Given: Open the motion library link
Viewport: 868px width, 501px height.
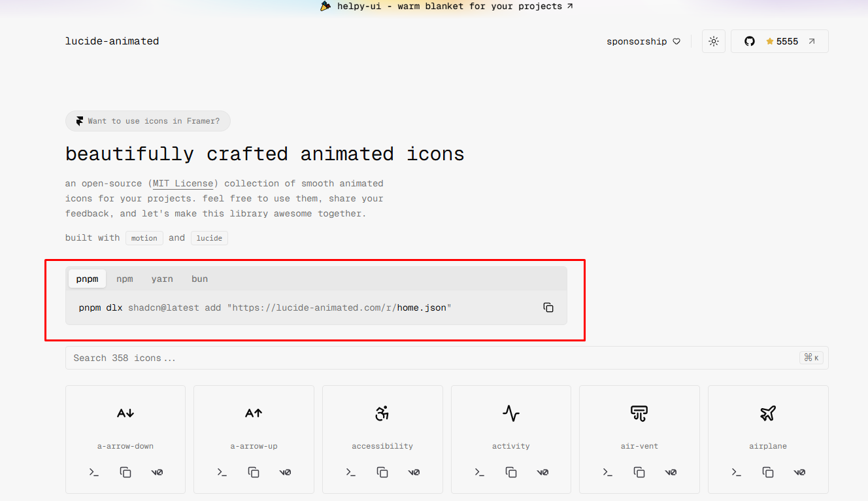Looking at the screenshot, I should (144, 238).
